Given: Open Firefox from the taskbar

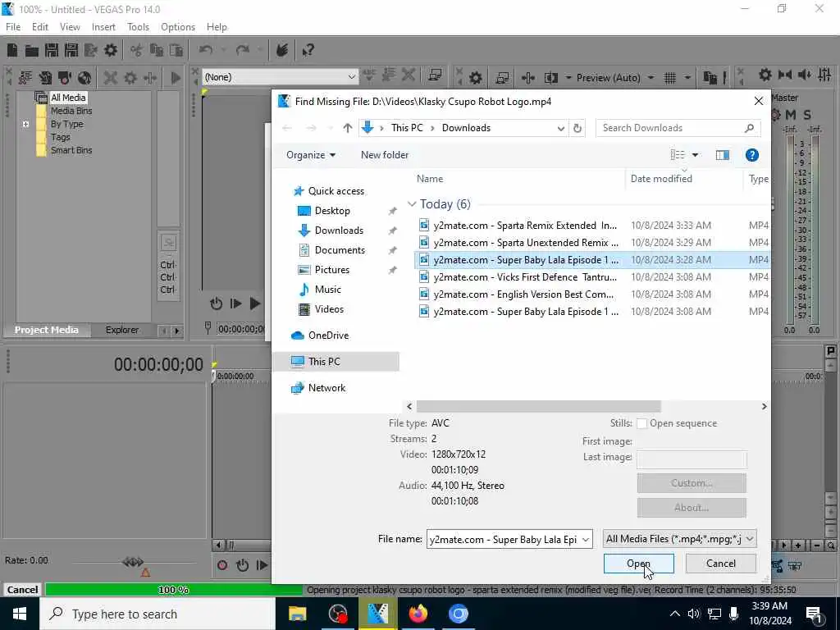Looking at the screenshot, I should 418,614.
